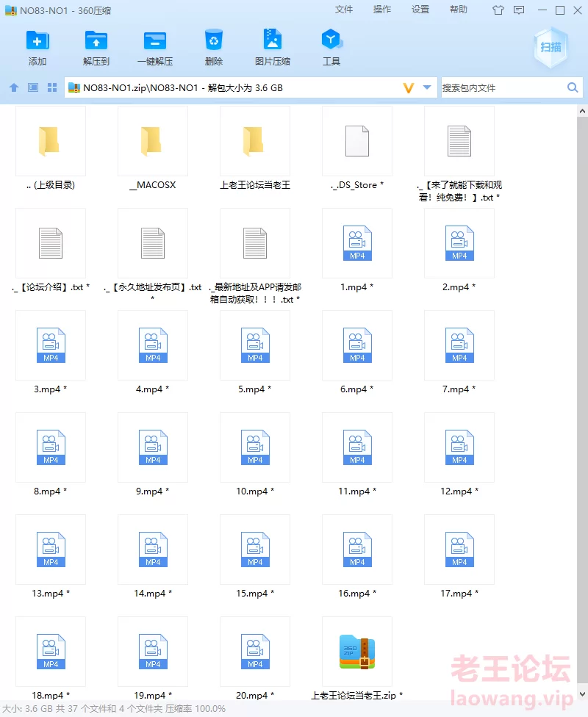Open the 帮助 menu
Viewport: 588px width, 717px height.
tap(459, 10)
